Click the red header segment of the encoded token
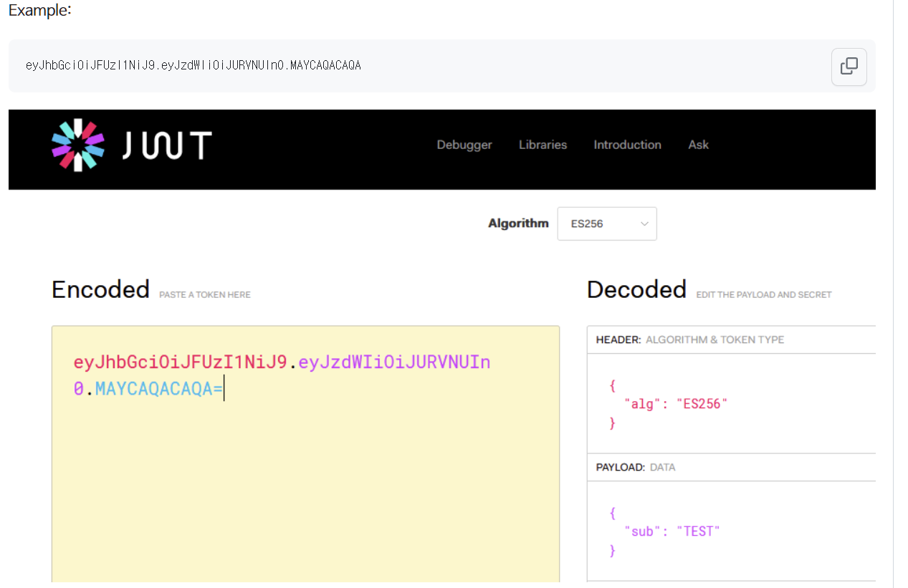The image size is (908, 588). pos(180,362)
